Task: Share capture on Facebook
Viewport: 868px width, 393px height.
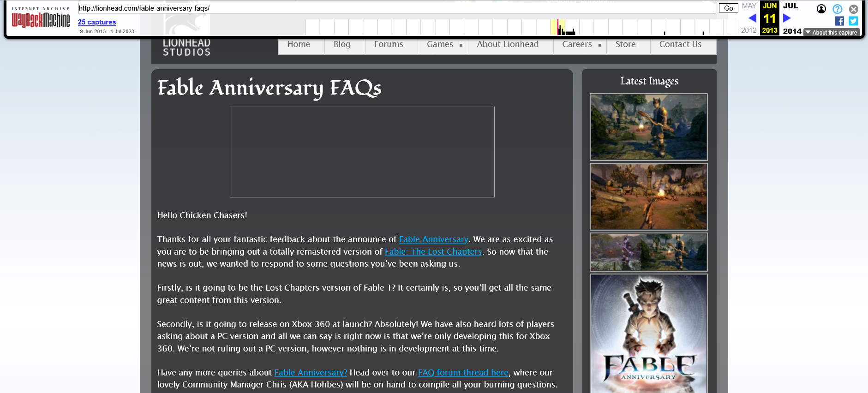Action: coord(839,21)
